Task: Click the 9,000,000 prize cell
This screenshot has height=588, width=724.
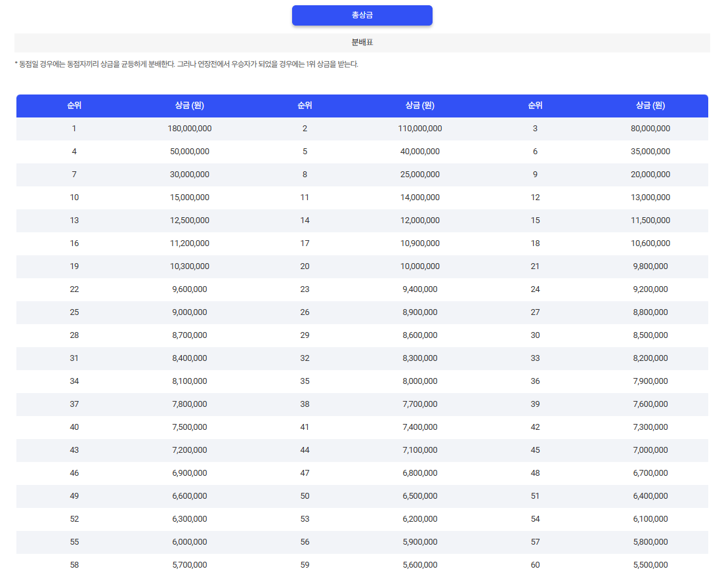Action: pos(189,312)
